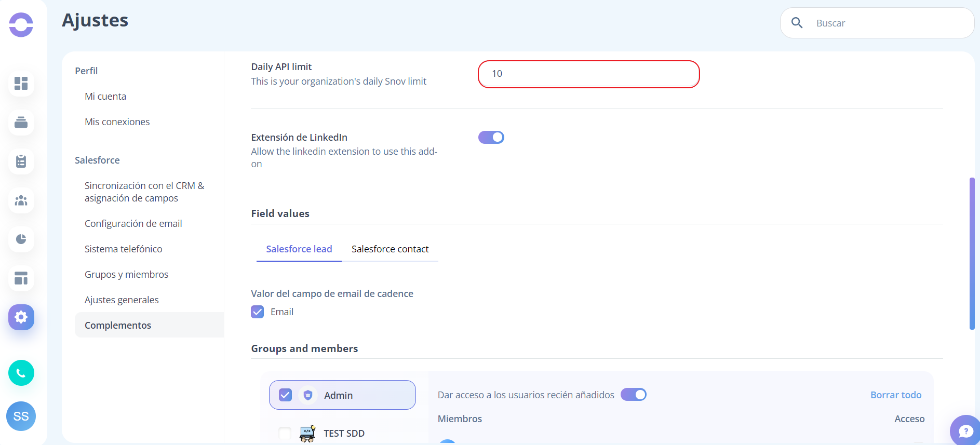The height and width of the screenshot is (445, 980).
Task: Open the pie chart reports icon
Action: [21, 239]
